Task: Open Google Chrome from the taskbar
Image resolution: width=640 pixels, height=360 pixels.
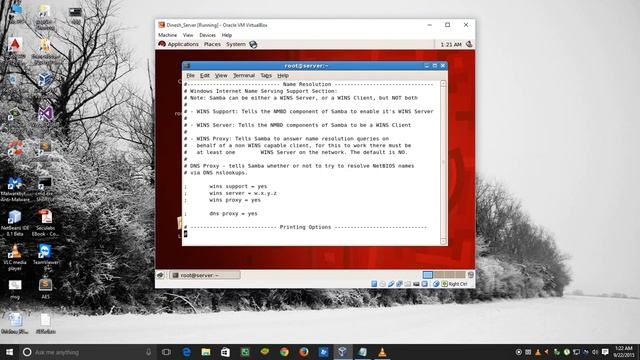Action: [284, 352]
